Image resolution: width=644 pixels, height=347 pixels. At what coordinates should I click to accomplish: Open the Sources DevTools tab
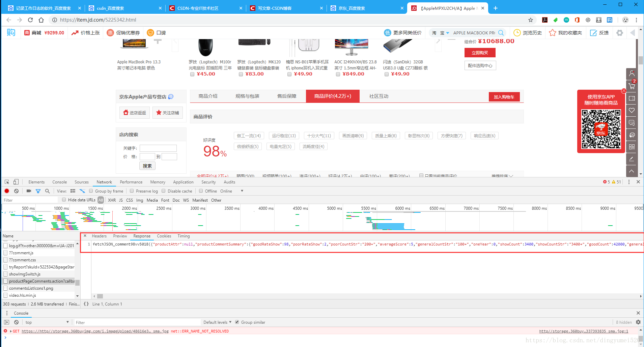[x=82, y=182]
